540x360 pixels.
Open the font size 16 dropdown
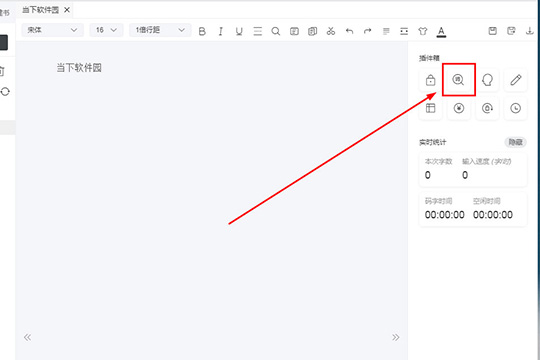(x=106, y=30)
